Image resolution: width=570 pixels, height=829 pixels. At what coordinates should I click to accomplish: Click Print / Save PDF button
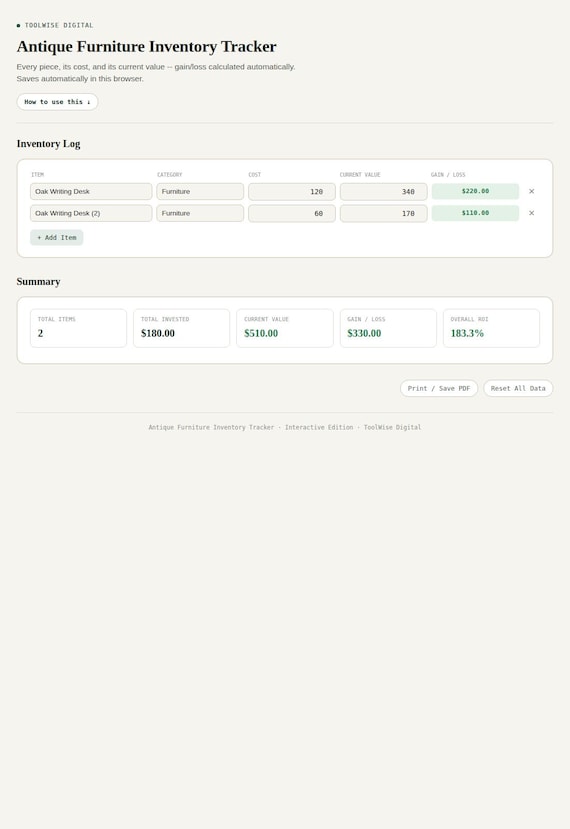click(x=439, y=388)
